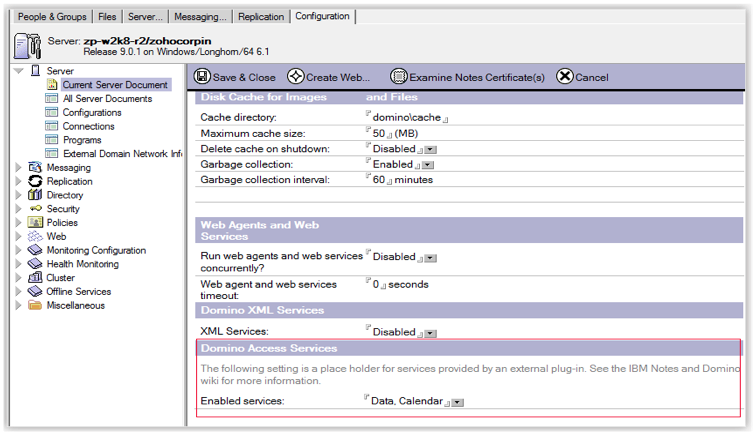This screenshot has width=756, height=435.
Task: Click the Replication icon in sidebar
Action: pos(36,182)
